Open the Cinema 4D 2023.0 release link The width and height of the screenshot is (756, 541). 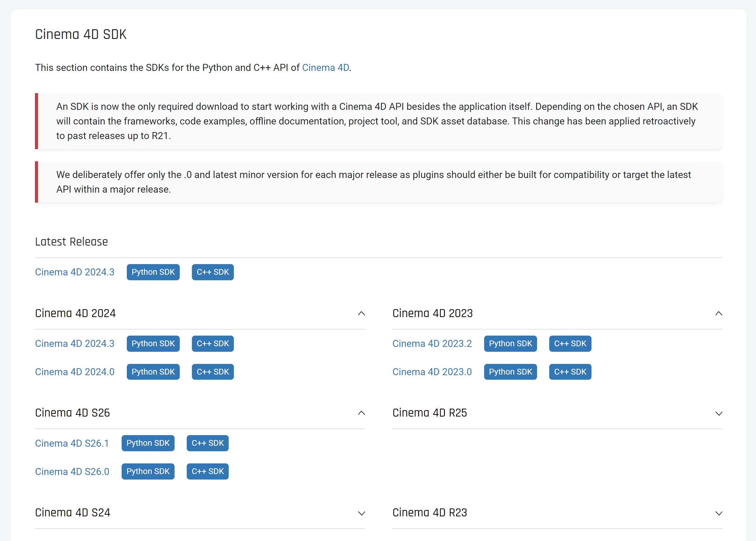pyautogui.click(x=432, y=372)
